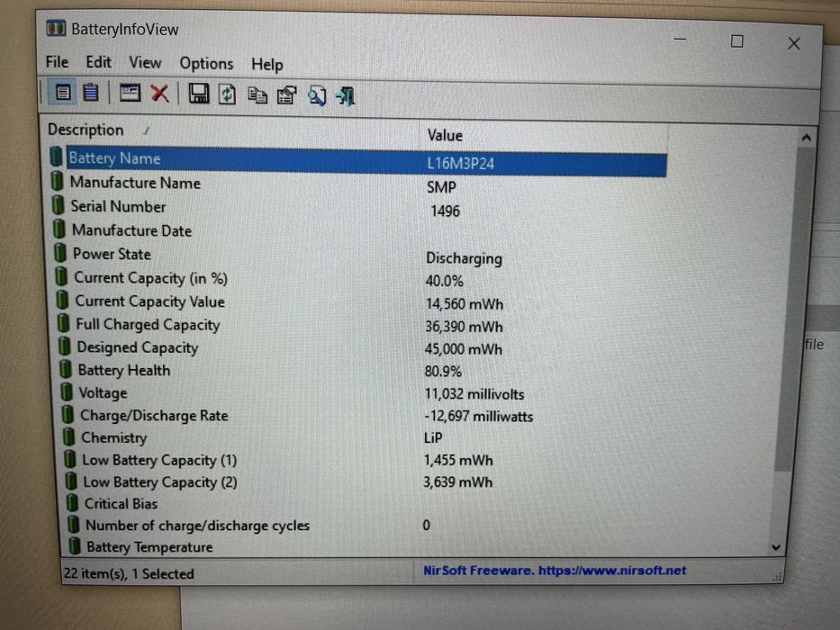The height and width of the screenshot is (630, 840).
Task: Click the properties window toolbar icon
Action: point(130,94)
